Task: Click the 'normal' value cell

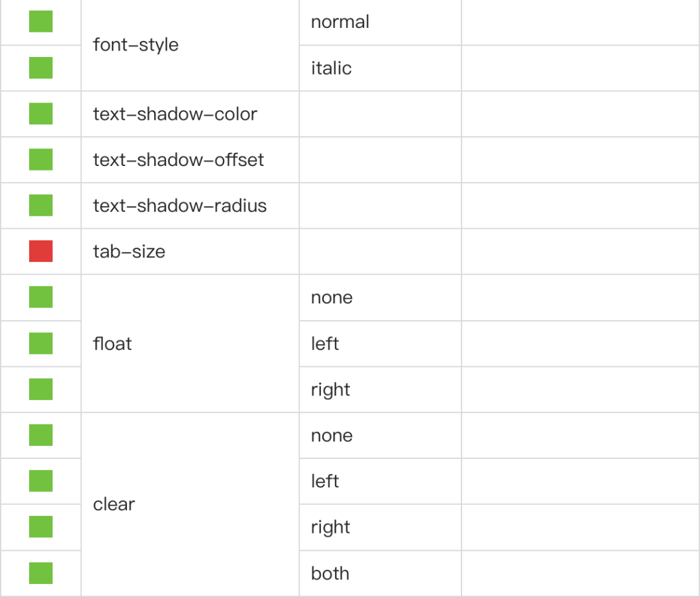Action: (380, 22)
